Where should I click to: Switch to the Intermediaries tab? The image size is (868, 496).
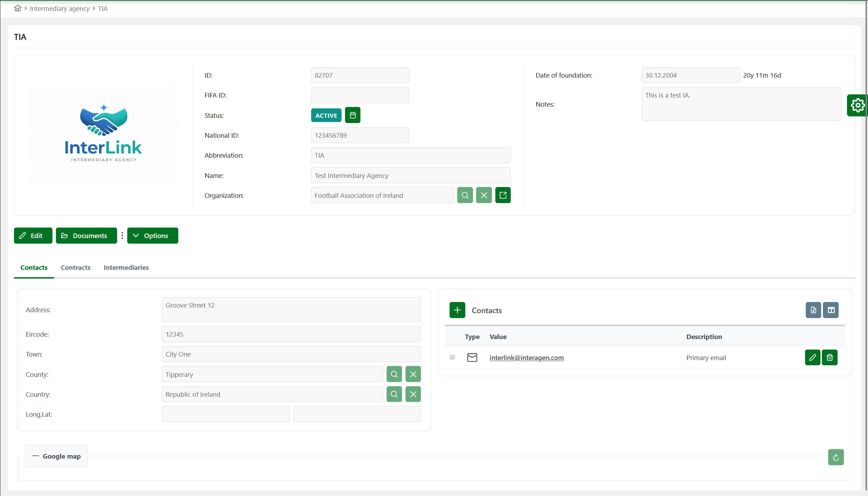click(126, 268)
